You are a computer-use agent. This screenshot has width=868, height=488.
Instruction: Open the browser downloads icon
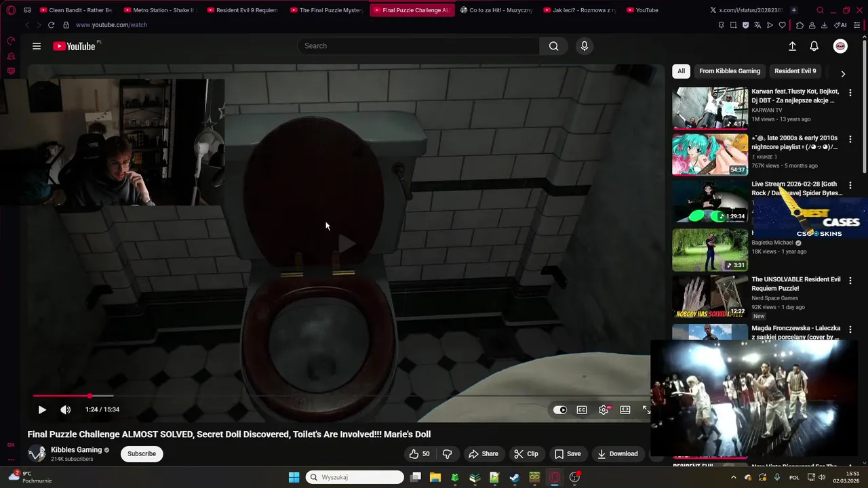824,25
